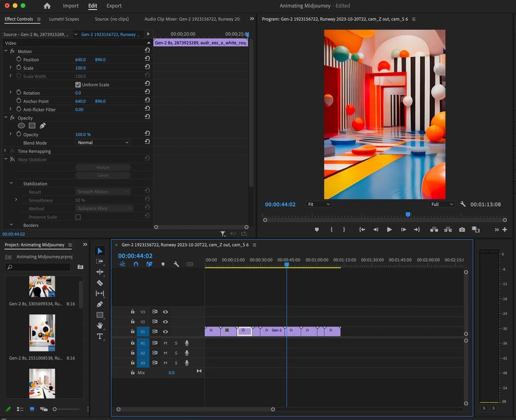Image resolution: width=516 pixels, height=420 pixels.
Task: Open the Blend Mode dropdown
Action: coord(103,143)
